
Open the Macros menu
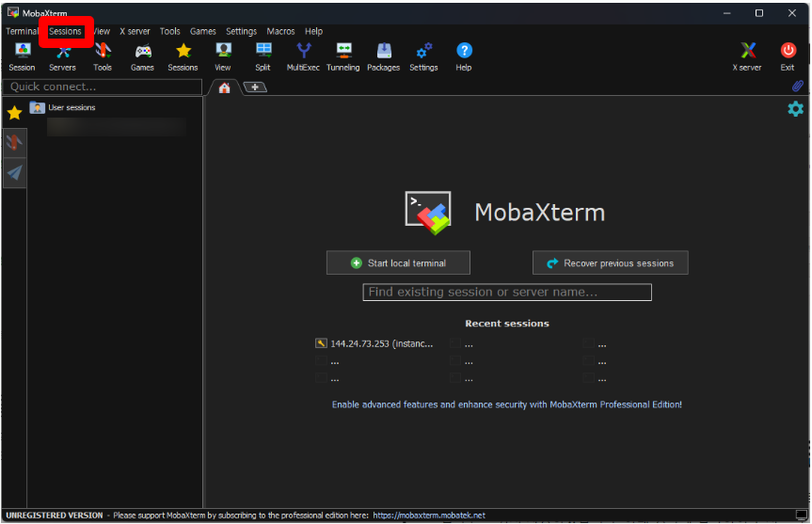280,31
